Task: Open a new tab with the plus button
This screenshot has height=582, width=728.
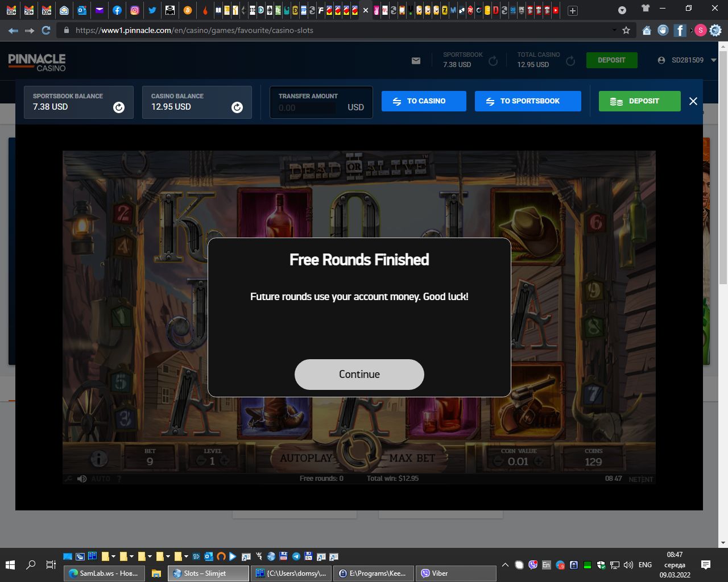Action: click(x=573, y=11)
